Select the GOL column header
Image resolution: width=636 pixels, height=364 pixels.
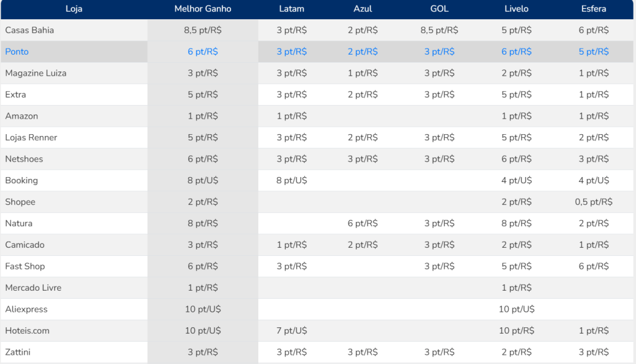click(439, 9)
